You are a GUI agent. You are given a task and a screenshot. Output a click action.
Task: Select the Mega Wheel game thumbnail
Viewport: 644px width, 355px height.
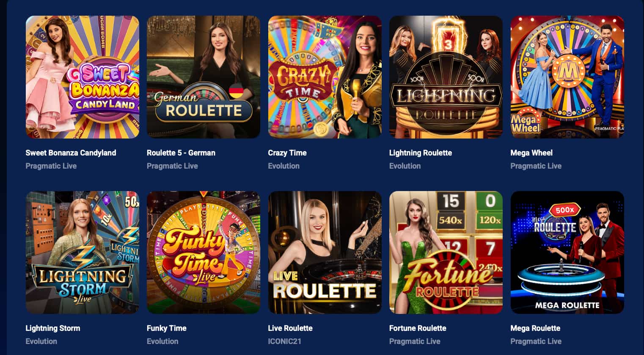(x=567, y=77)
